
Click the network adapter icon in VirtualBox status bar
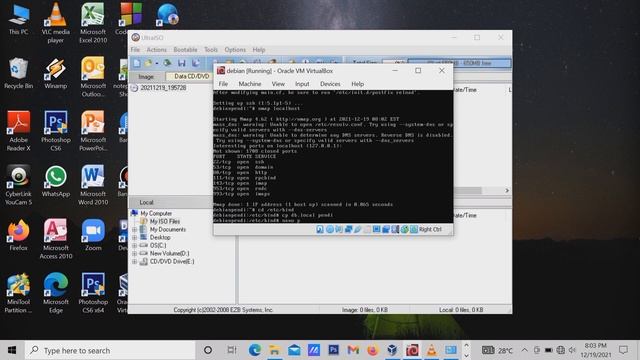tap(348, 229)
